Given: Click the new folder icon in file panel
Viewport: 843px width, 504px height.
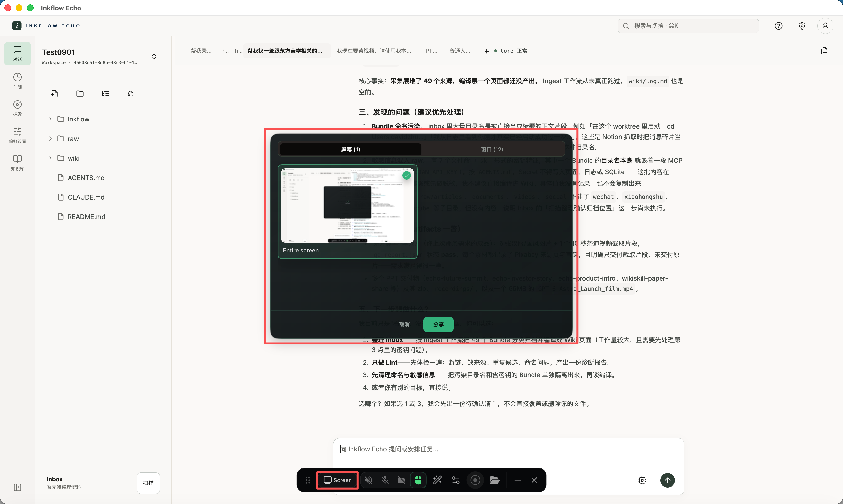Looking at the screenshot, I should pos(80,94).
